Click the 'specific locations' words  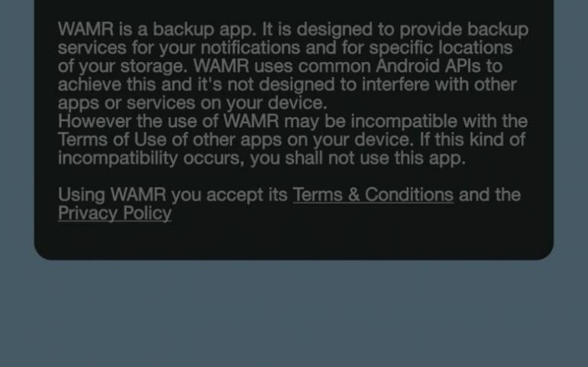(441, 47)
